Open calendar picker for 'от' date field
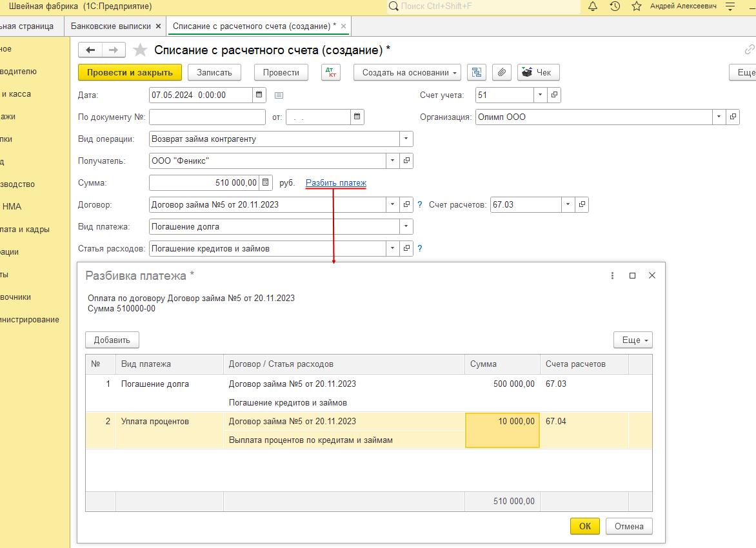The image size is (756, 548). [x=357, y=117]
